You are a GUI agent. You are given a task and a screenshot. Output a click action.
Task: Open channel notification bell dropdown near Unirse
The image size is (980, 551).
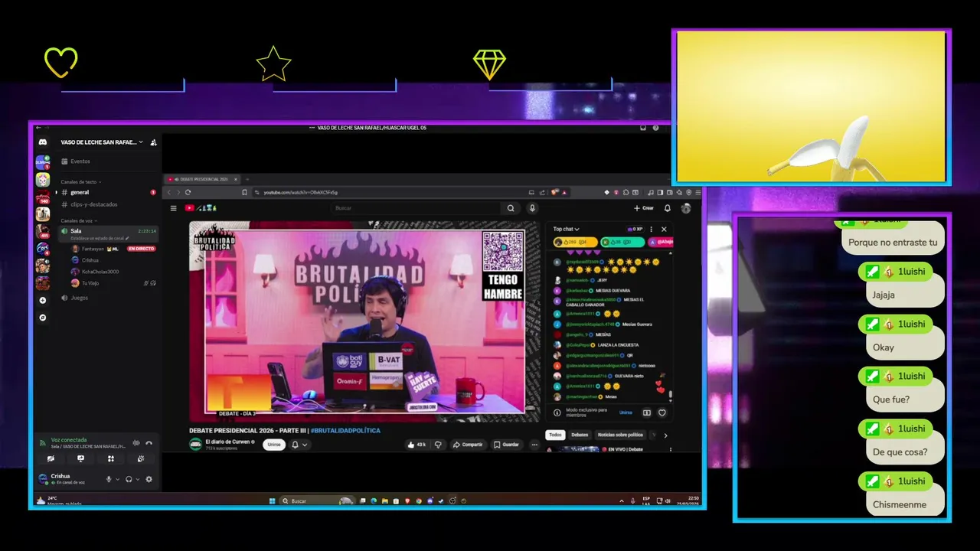click(299, 445)
